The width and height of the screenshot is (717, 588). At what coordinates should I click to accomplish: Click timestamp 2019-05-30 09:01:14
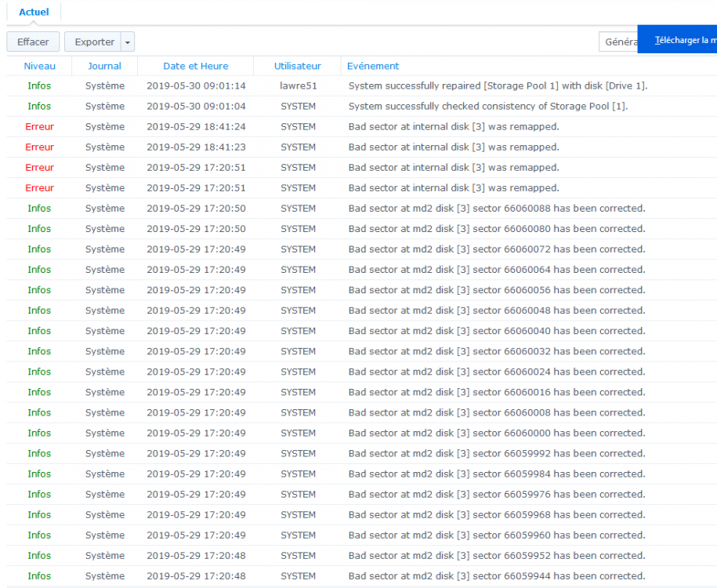tap(196, 86)
